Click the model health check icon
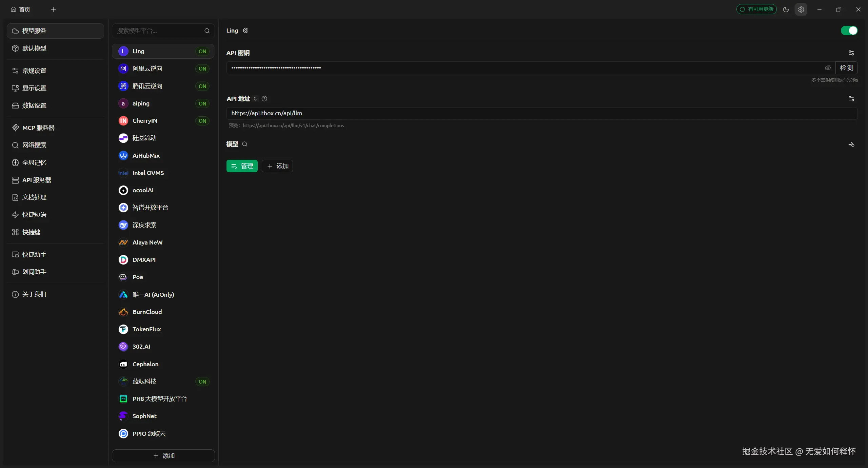This screenshot has height=468, width=868. pyautogui.click(x=851, y=144)
